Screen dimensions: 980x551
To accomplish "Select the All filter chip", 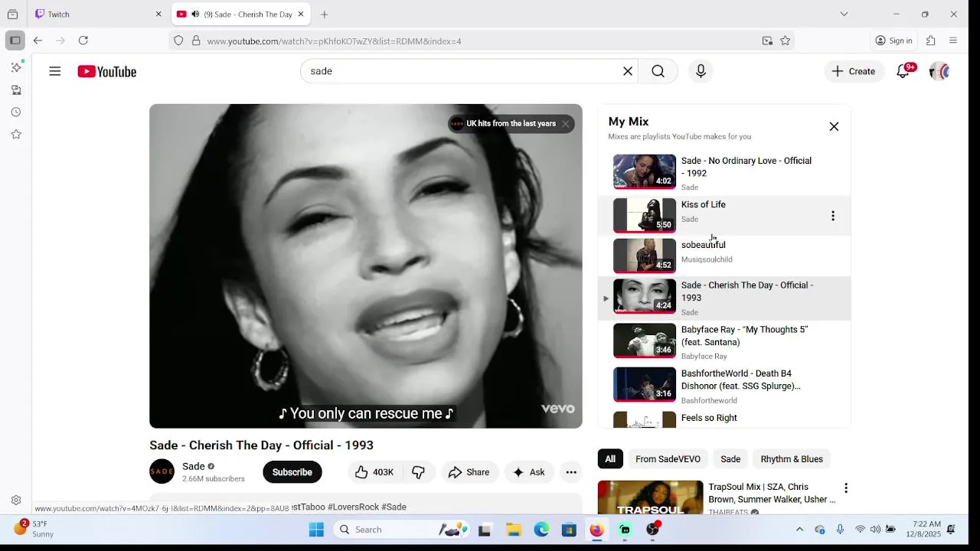I will pos(610,459).
